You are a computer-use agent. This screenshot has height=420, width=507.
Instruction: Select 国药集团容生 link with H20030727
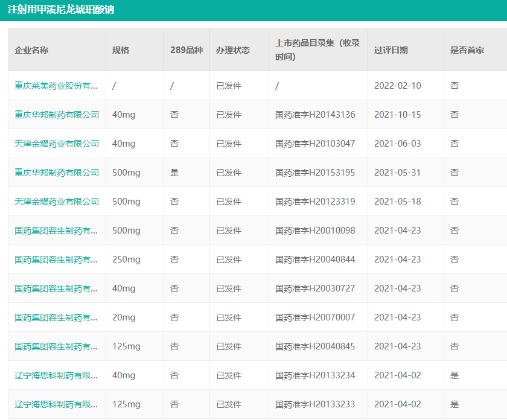56,288
